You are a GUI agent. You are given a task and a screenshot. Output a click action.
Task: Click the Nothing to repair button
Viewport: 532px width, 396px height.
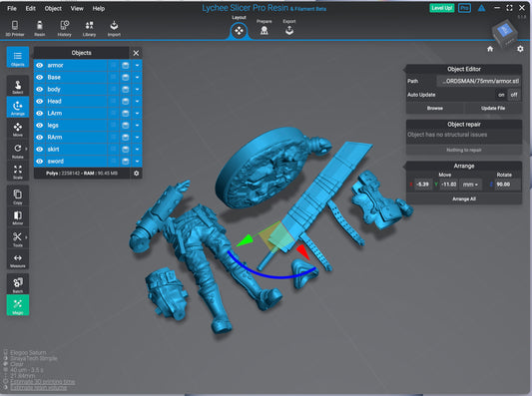[x=464, y=150]
